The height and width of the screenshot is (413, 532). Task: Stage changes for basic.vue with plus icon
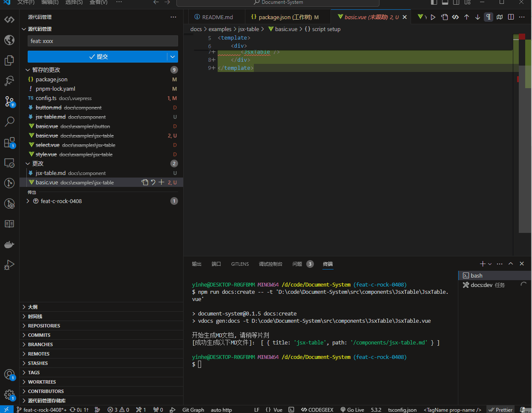(161, 182)
